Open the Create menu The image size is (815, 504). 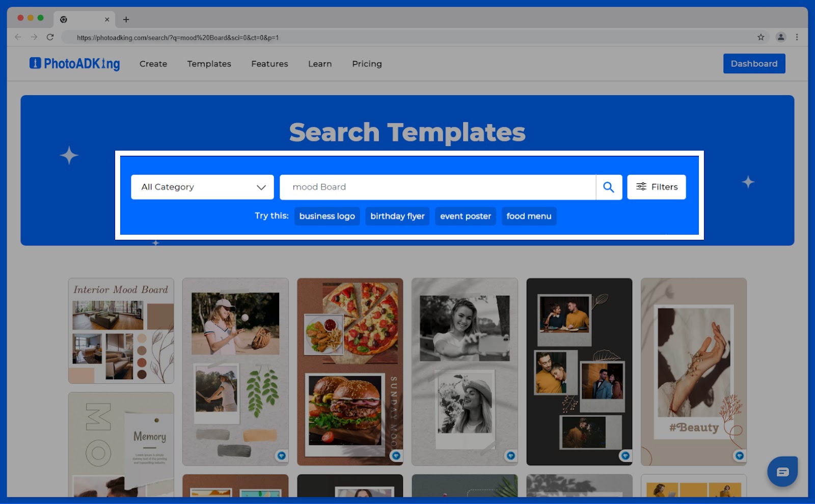[153, 64]
